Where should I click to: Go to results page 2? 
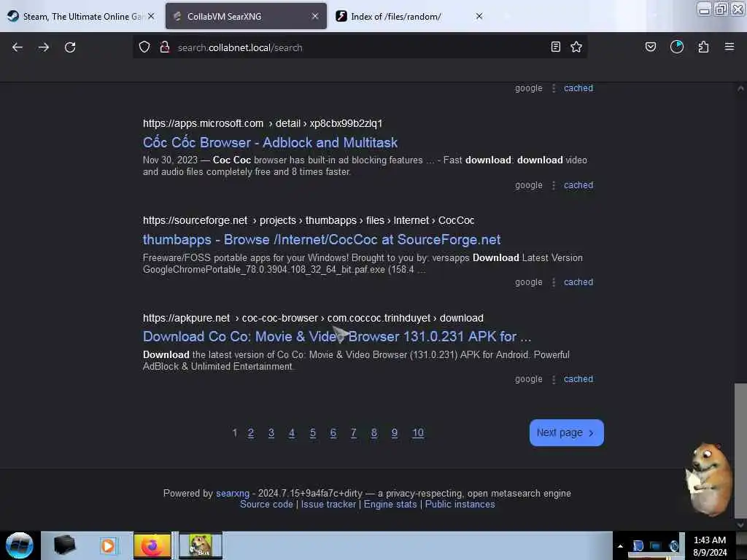click(251, 433)
